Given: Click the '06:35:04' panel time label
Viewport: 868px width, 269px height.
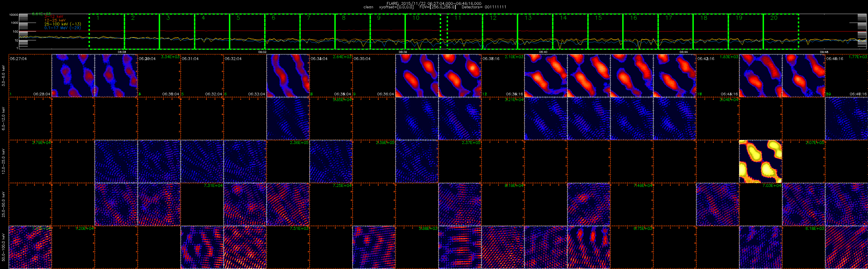Looking at the screenshot, I should 362,59.
